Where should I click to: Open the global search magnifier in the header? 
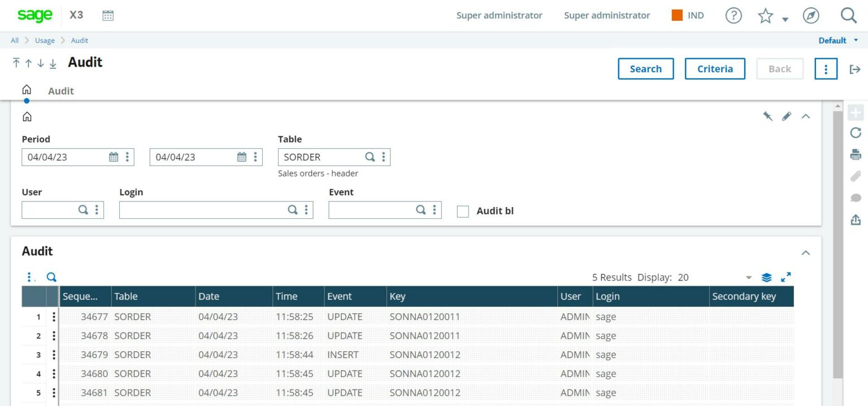(848, 15)
